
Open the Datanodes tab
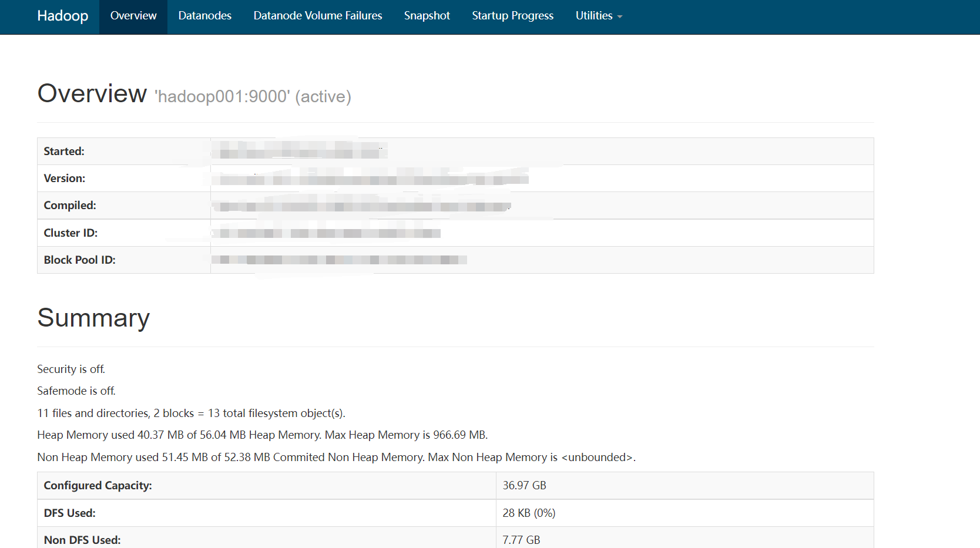pos(204,16)
